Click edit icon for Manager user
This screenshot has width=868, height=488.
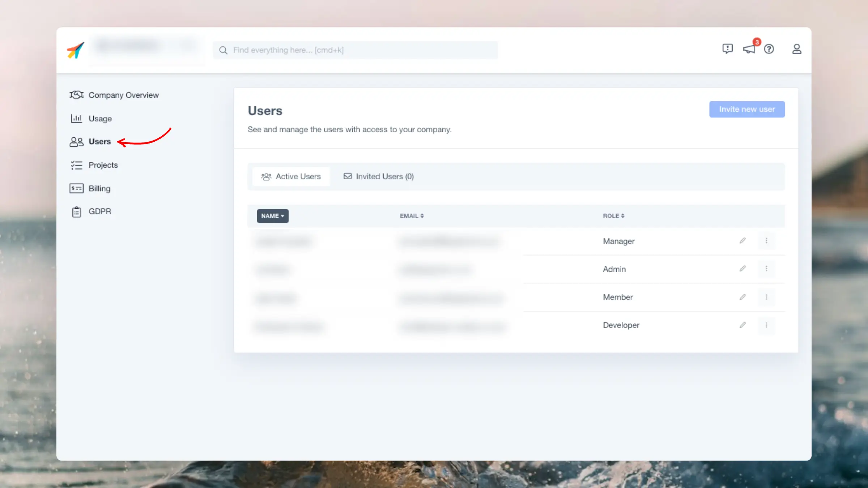[x=743, y=241]
